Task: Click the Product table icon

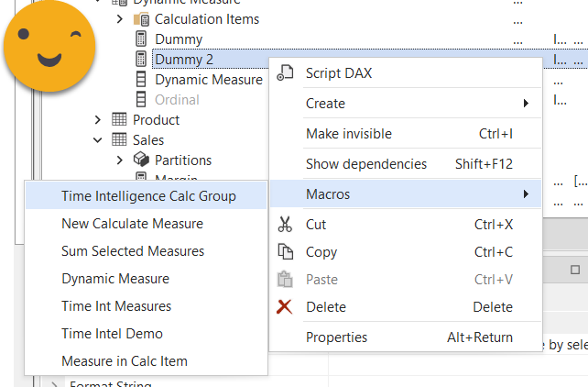Action: coord(119,120)
